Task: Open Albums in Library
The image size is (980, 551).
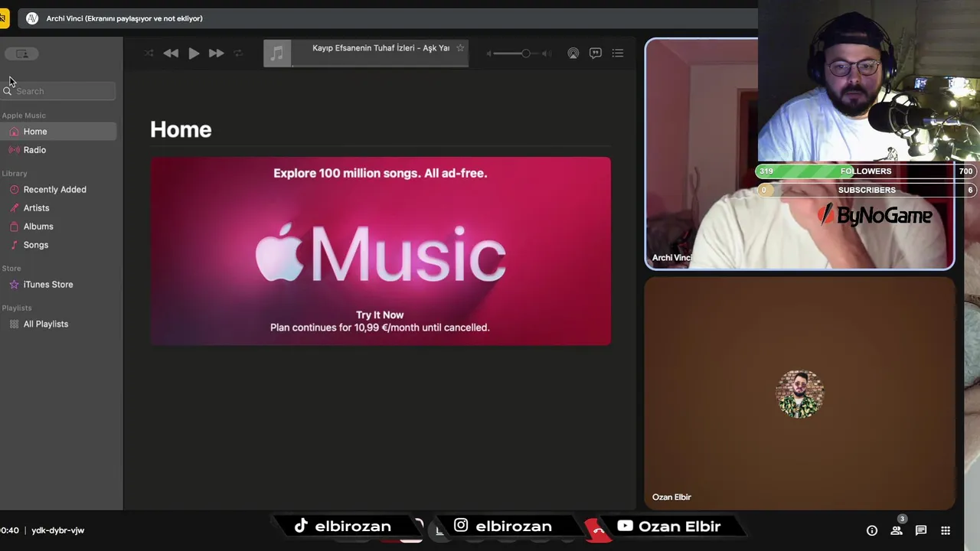Action: pyautogui.click(x=58, y=227)
